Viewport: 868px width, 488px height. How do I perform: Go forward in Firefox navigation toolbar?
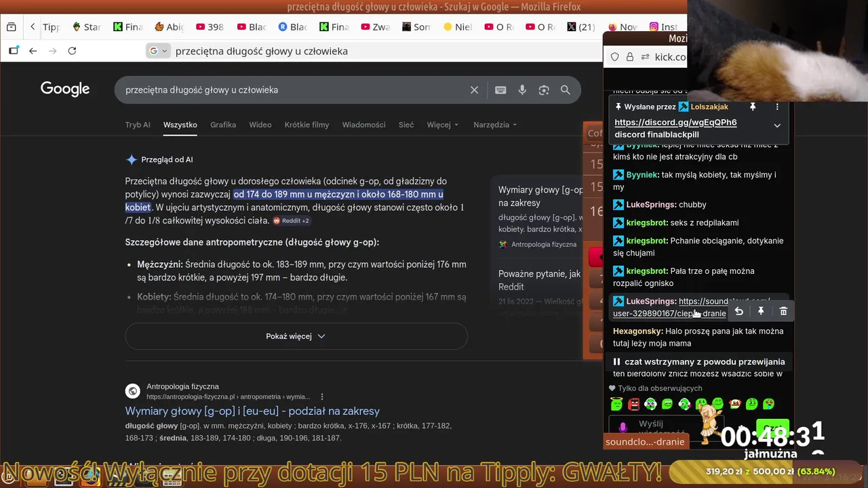pos(52,51)
